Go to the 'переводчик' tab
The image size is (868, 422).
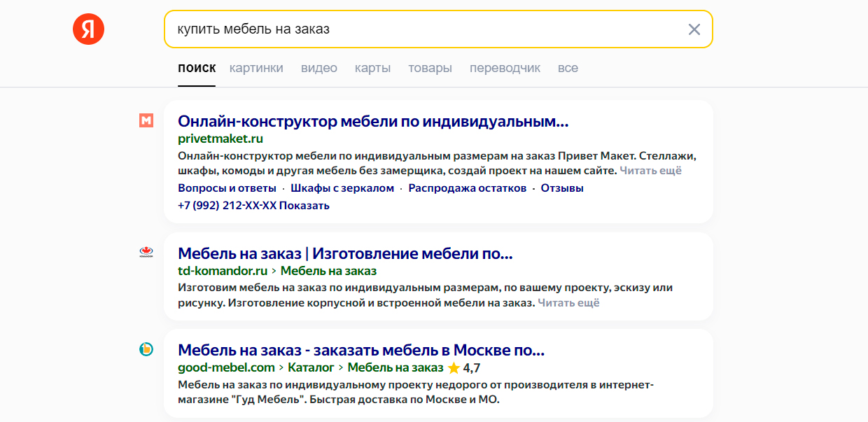pos(505,68)
